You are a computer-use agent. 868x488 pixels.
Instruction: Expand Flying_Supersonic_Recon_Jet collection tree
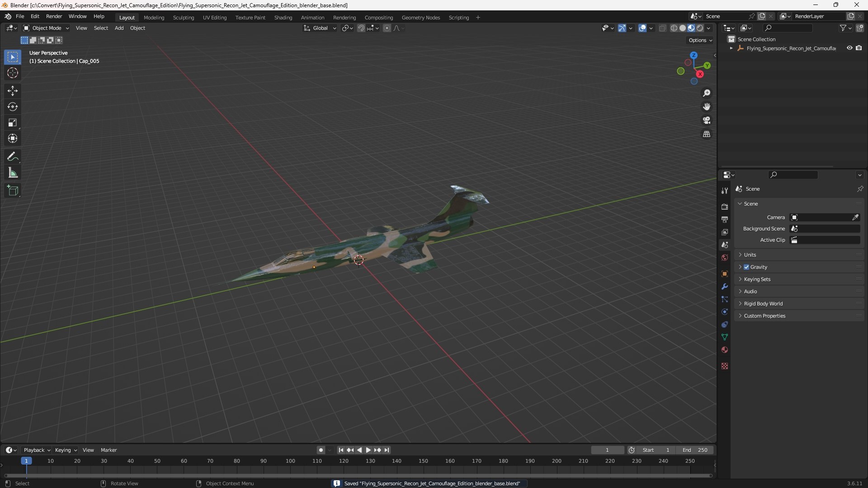click(731, 48)
